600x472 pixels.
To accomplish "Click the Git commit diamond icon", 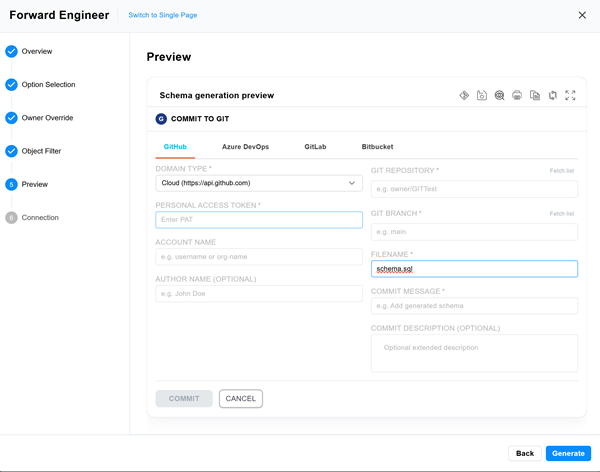I will [x=464, y=95].
